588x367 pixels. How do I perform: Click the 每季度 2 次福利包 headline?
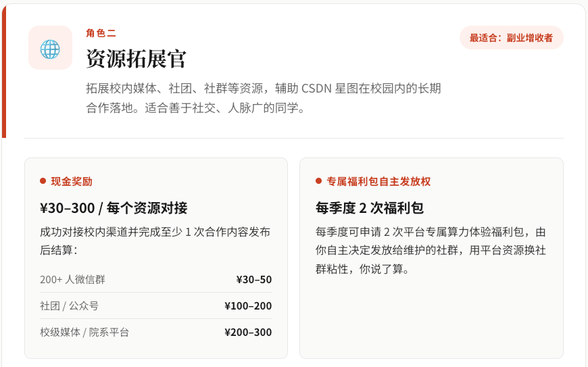coord(370,207)
